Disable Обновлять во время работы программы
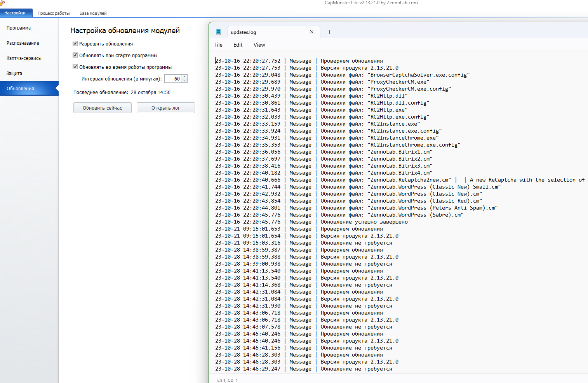The image size is (588, 383). click(75, 67)
